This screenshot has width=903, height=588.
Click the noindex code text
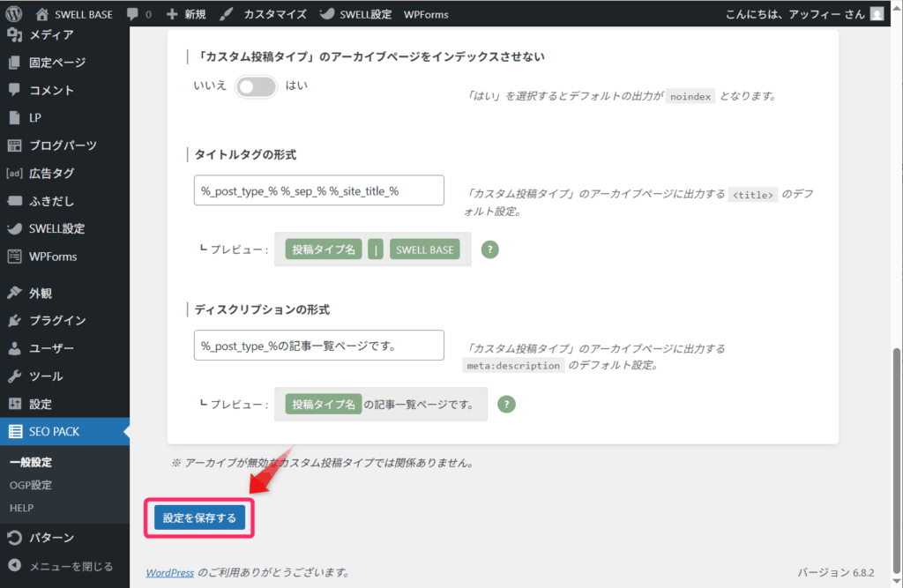[x=690, y=96]
